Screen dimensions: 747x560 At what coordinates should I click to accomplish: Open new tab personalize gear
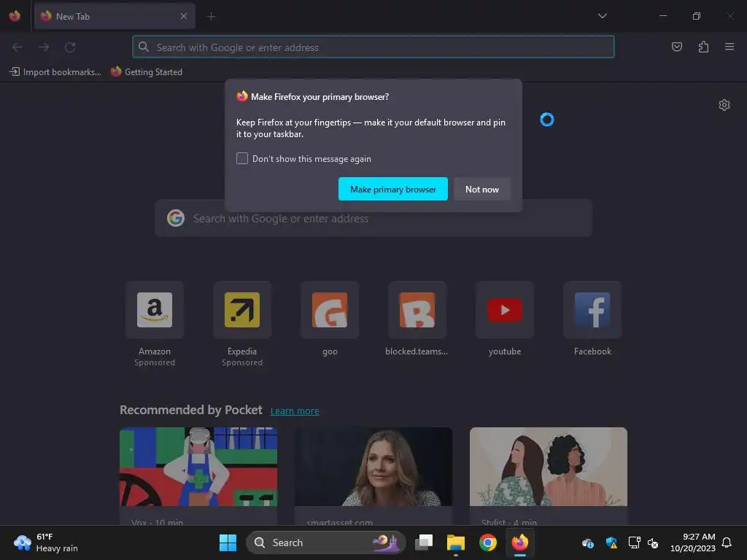(x=724, y=105)
